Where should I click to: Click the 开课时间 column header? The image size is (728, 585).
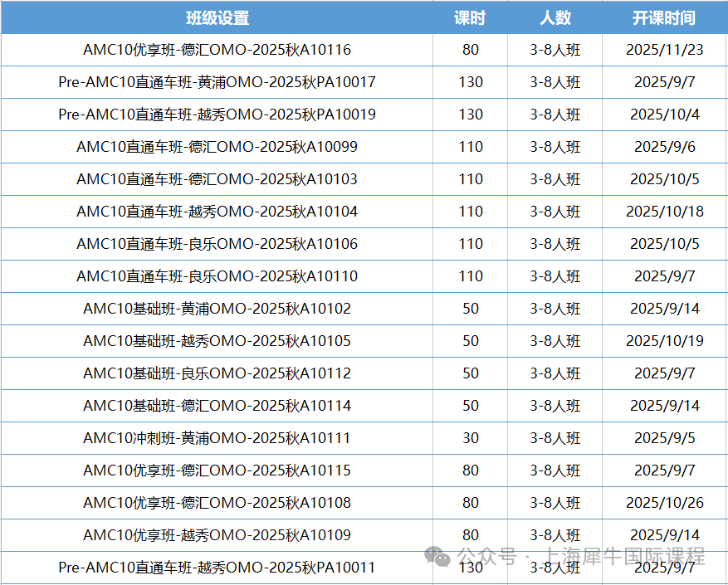[x=664, y=18]
